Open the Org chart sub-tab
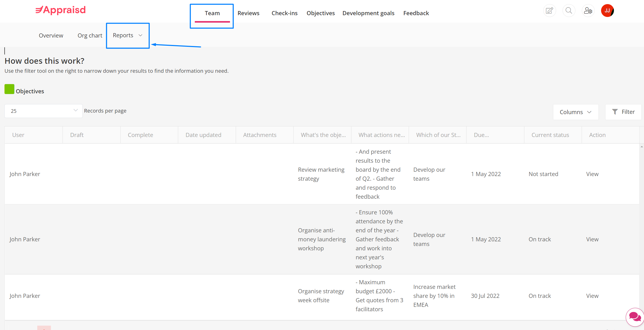The height and width of the screenshot is (330, 644). (x=90, y=35)
